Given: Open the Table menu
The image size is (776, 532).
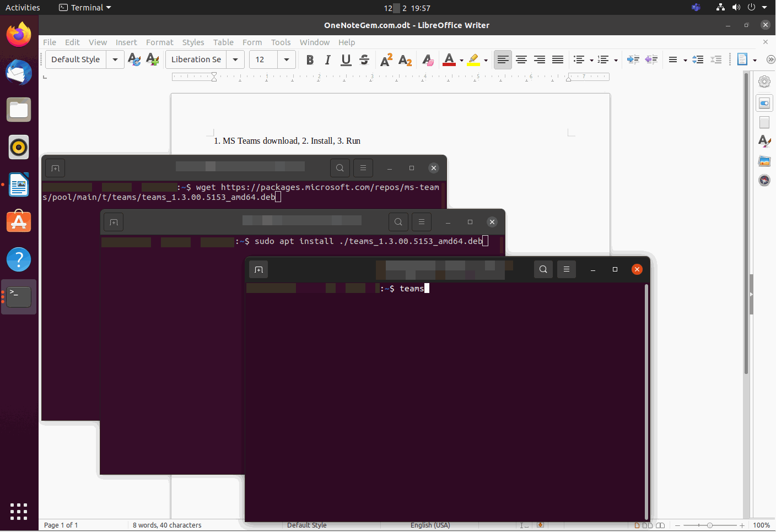Looking at the screenshot, I should [223, 42].
